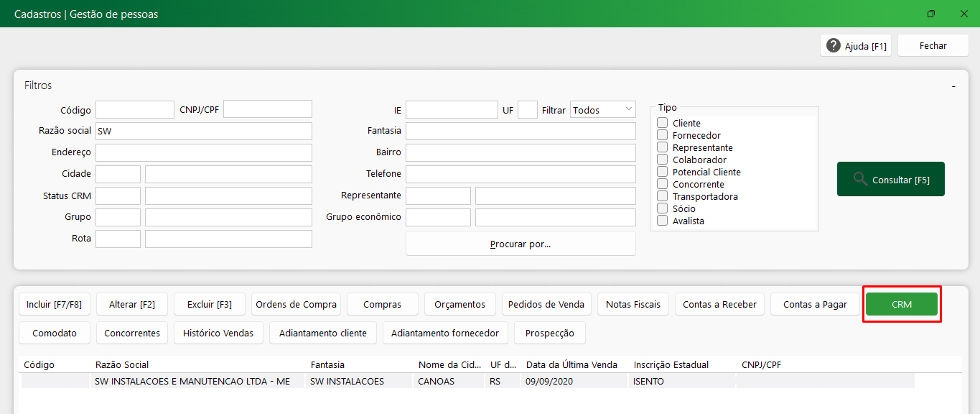Screen dimensions: 980x414
Task: Sort by Data da Última Venda column
Action: click(x=571, y=364)
